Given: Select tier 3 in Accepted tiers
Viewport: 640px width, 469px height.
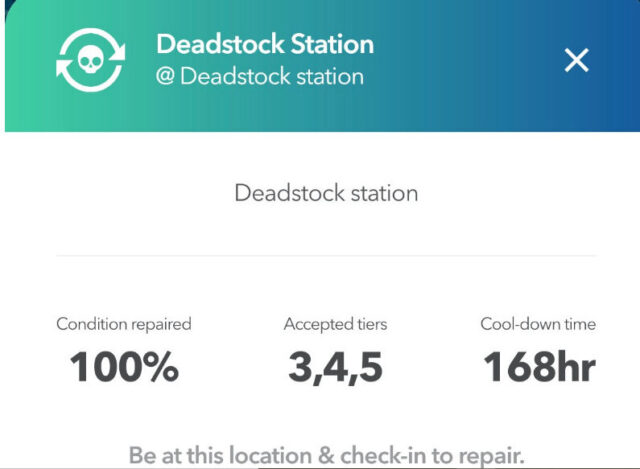Looking at the screenshot, I should tap(300, 367).
